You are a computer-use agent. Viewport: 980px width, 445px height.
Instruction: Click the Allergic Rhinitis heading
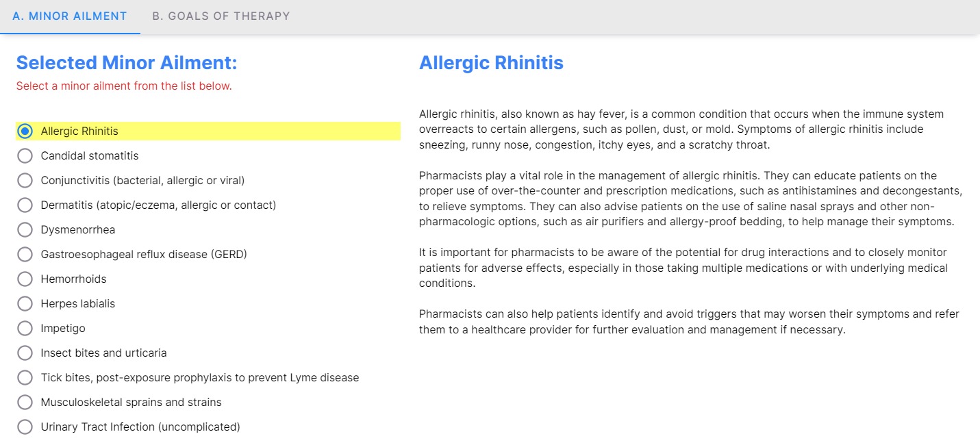pos(491,63)
